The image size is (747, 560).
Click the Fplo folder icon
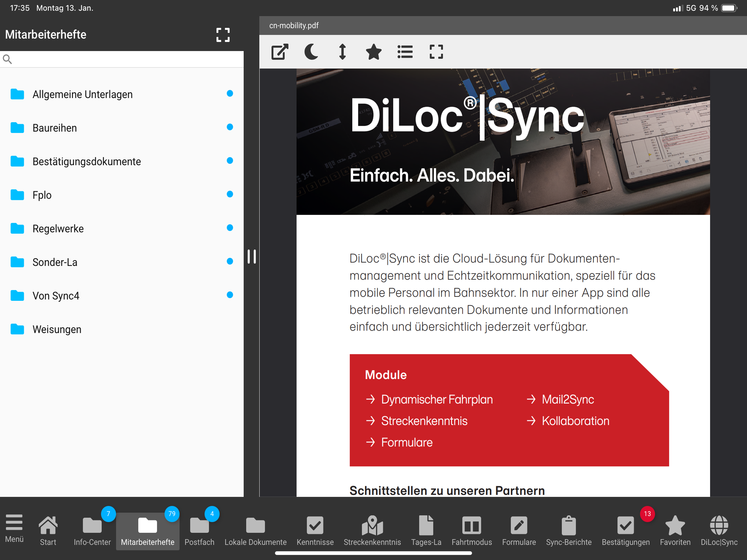17,194
